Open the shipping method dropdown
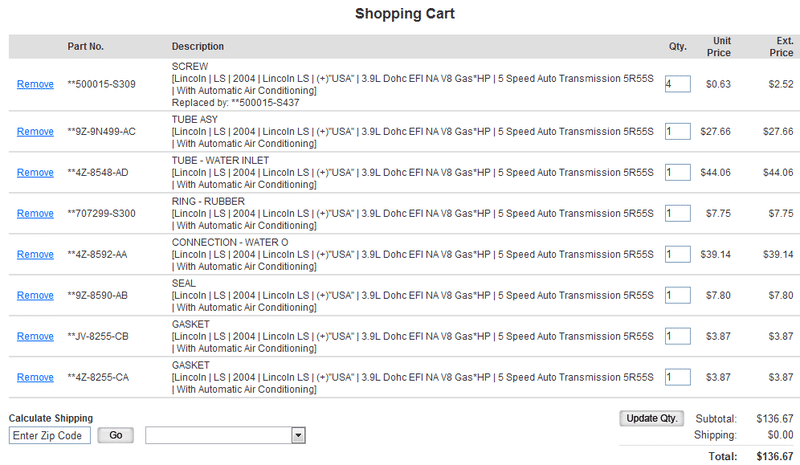This screenshot has width=800, height=465. point(225,435)
